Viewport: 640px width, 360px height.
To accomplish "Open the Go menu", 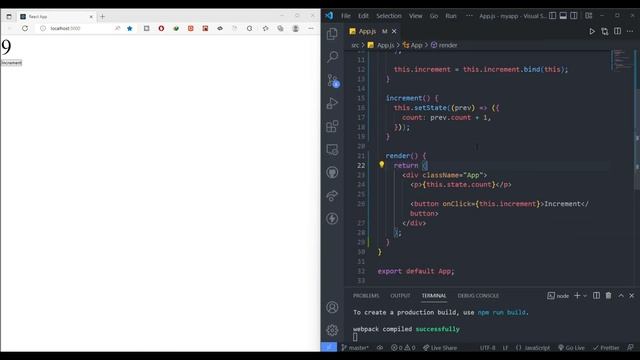I will point(433,16).
